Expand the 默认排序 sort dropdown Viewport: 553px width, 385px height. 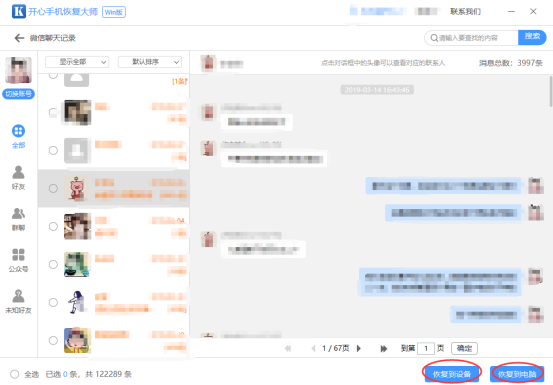click(150, 62)
